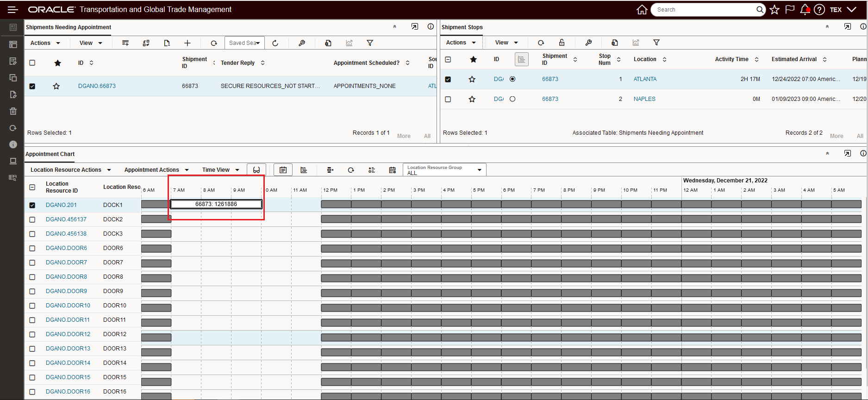Select the 66873: 1261886 appointment block
This screenshot has width=868, height=400.
[x=216, y=204]
